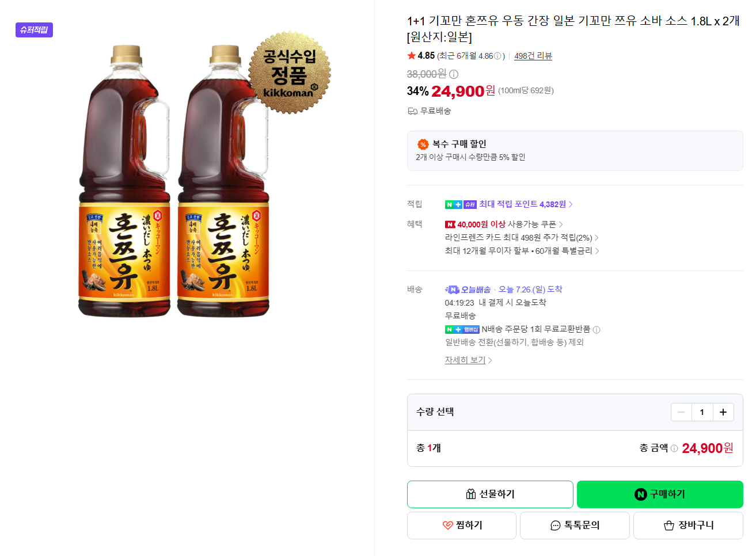Click the orange percent icon for 복수 구매 할인

[x=423, y=144]
